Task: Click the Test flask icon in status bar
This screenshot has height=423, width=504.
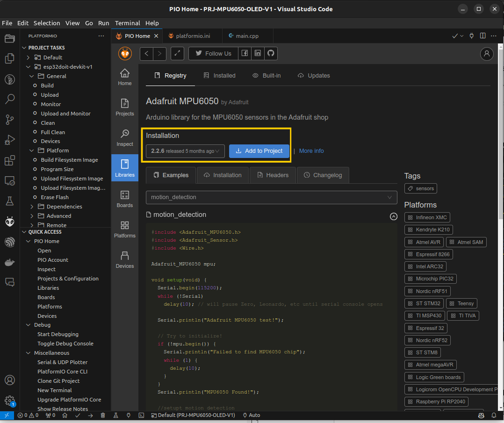Action: (116, 415)
